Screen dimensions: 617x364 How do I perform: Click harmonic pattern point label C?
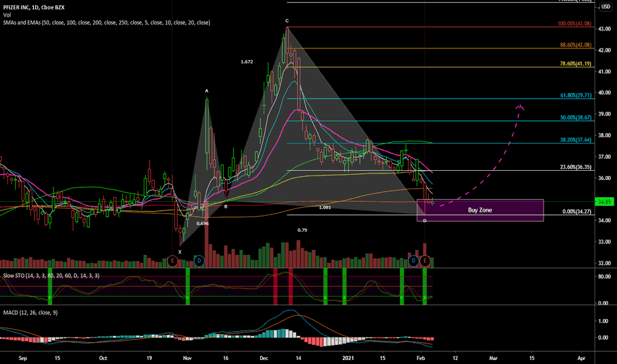coord(287,21)
